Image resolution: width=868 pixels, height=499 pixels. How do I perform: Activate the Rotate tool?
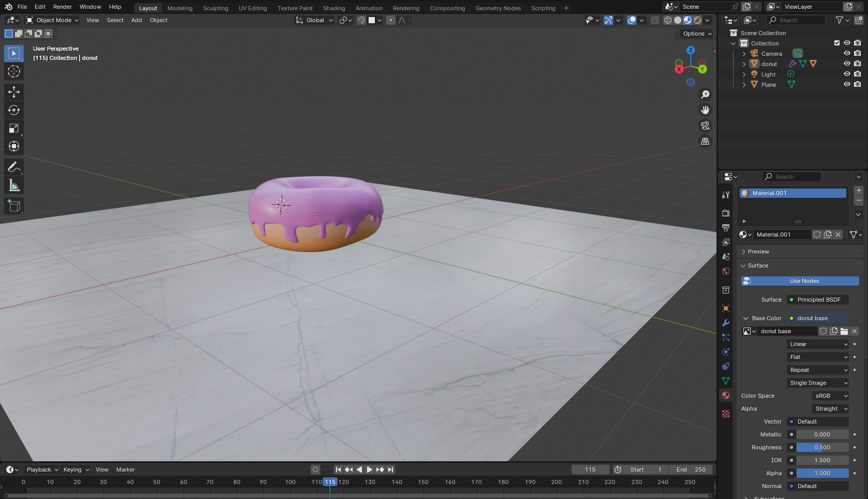[x=14, y=110]
